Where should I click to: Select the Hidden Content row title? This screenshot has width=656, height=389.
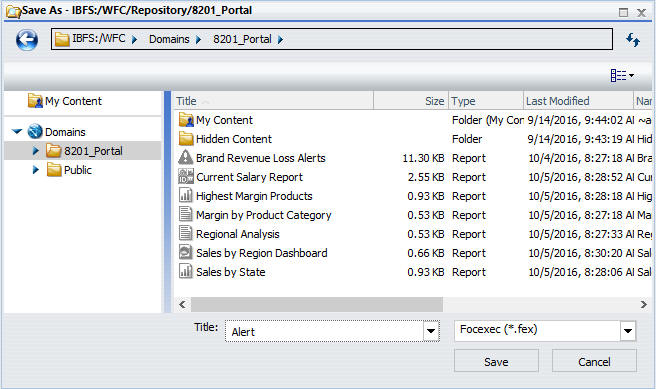tap(234, 139)
